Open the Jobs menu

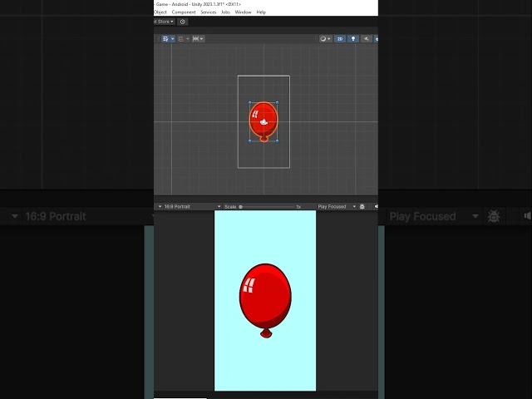(225, 12)
